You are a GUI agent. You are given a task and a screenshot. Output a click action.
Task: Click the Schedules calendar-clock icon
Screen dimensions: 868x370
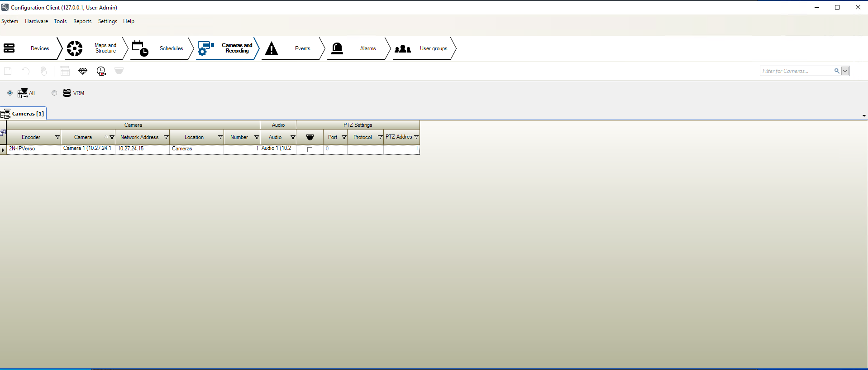pyautogui.click(x=140, y=48)
